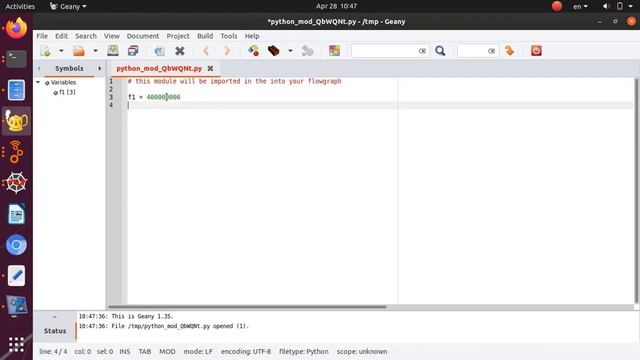The width and height of the screenshot is (640, 360).
Task: Expand recent files dropdown next to Open
Action: pos(95,51)
